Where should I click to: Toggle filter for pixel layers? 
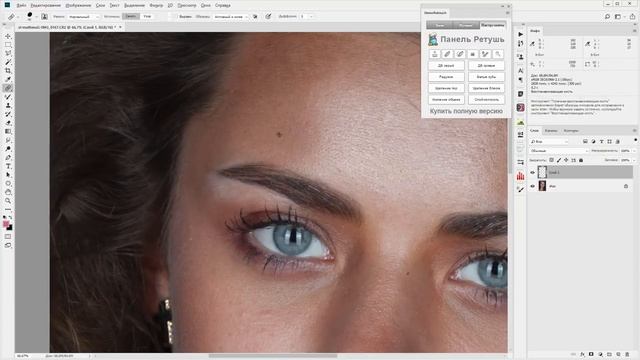pyautogui.click(x=585, y=141)
